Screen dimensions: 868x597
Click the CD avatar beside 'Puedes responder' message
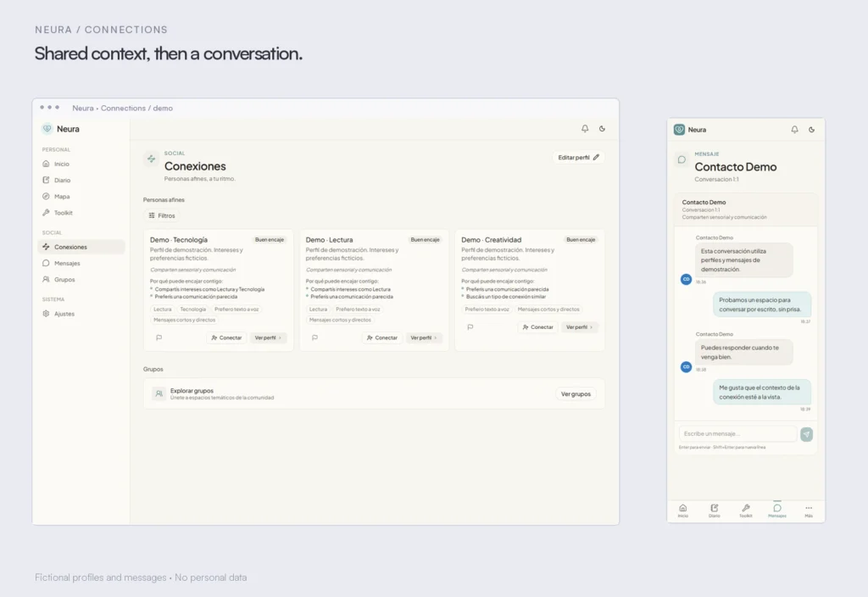(x=686, y=366)
